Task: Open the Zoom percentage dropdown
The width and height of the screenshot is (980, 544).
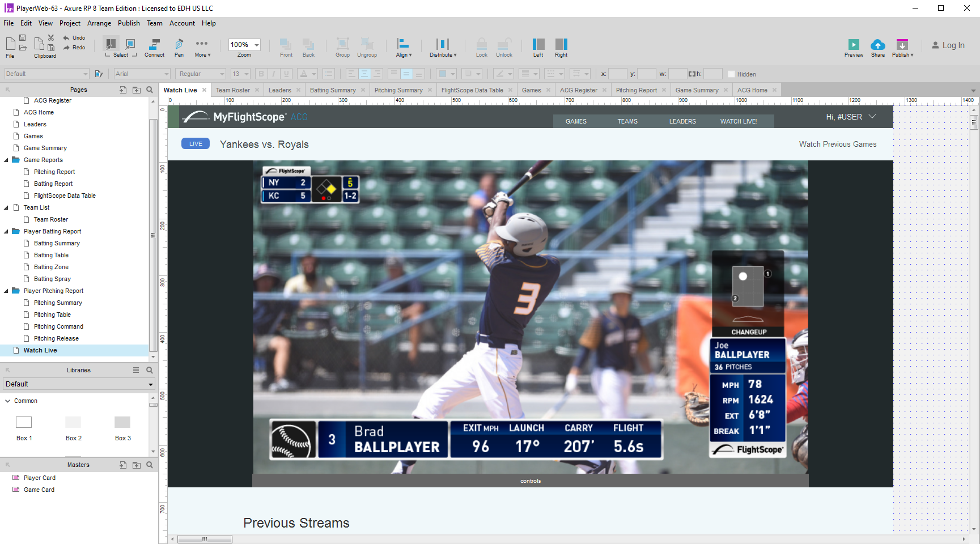Action: (257, 45)
